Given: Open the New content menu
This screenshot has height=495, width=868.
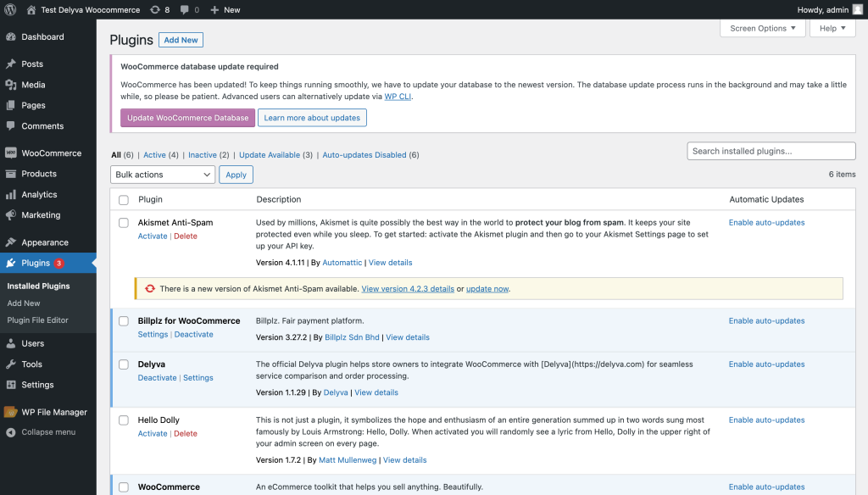Looking at the screenshot, I should tap(225, 10).
